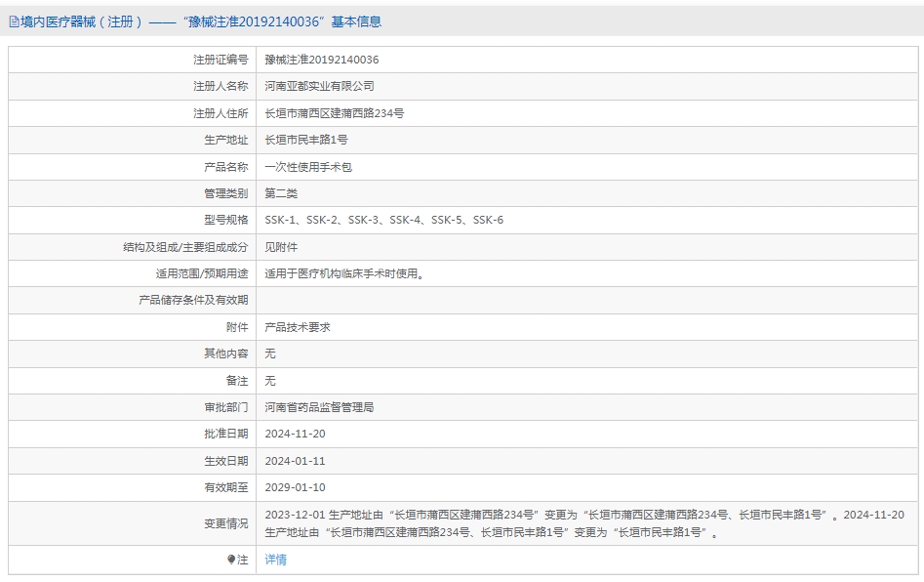Click the management category value 第二类

coord(281,193)
